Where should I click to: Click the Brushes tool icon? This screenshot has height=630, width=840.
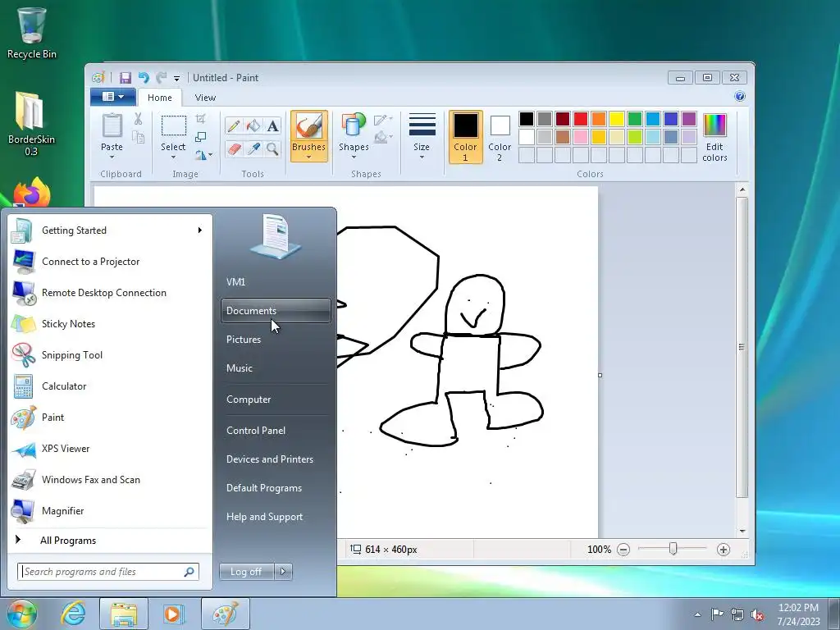pyautogui.click(x=309, y=126)
